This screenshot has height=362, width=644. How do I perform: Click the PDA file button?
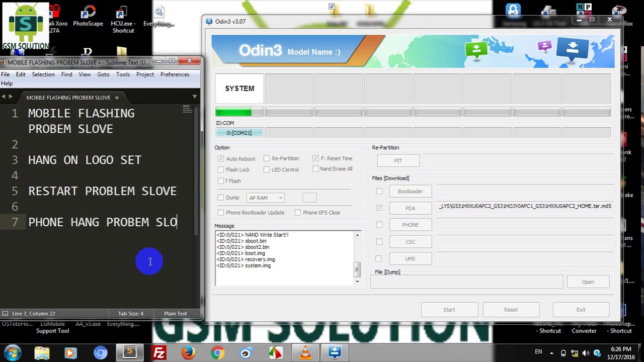410,208
